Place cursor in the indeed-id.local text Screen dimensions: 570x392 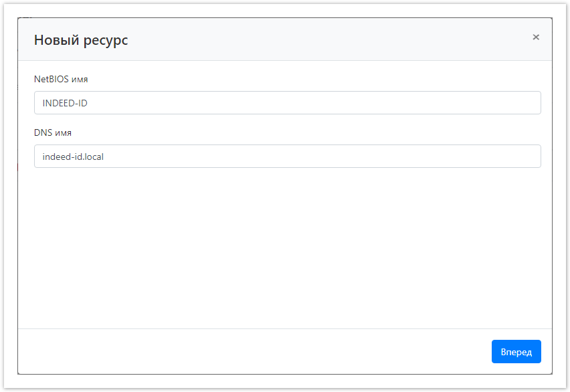pyautogui.click(x=73, y=157)
